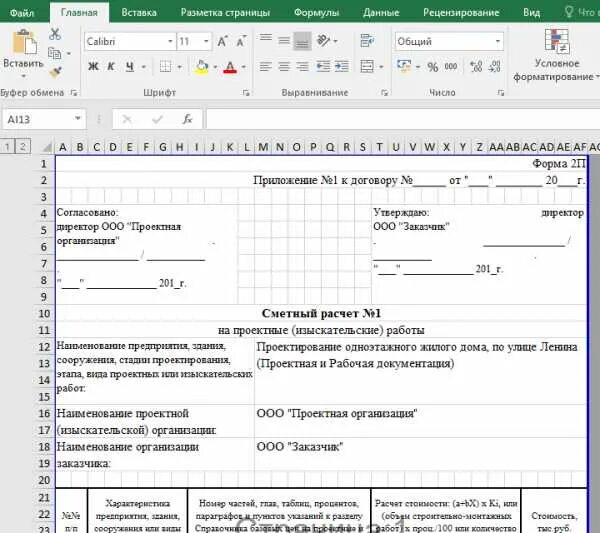Align text right
This screenshot has height=533, width=600.
[x=302, y=67]
